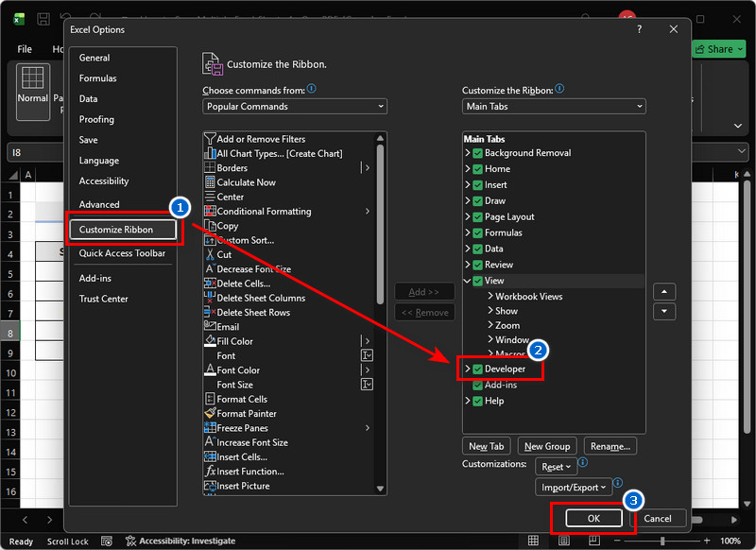The height and width of the screenshot is (550, 756).
Task: Click the Increase Font Size icon
Action: tap(210, 442)
